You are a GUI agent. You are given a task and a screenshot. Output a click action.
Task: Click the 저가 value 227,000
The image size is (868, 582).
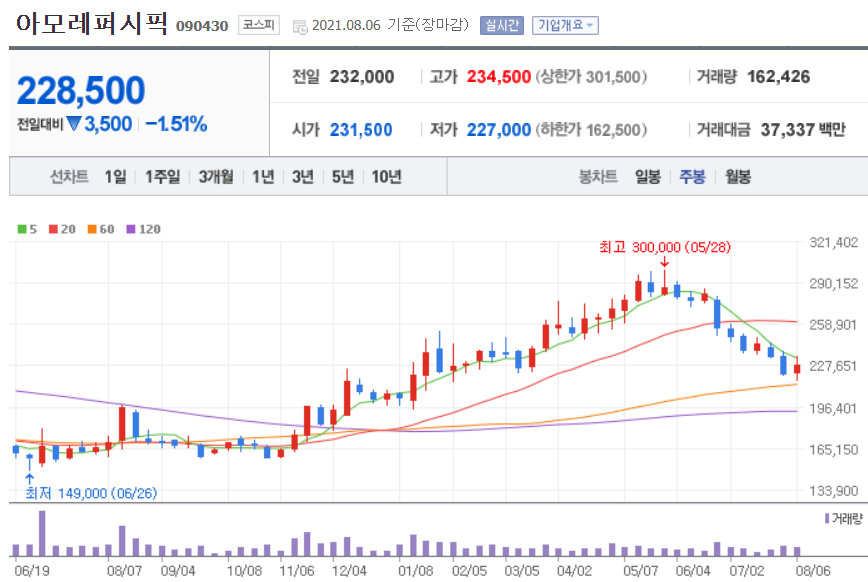498,130
